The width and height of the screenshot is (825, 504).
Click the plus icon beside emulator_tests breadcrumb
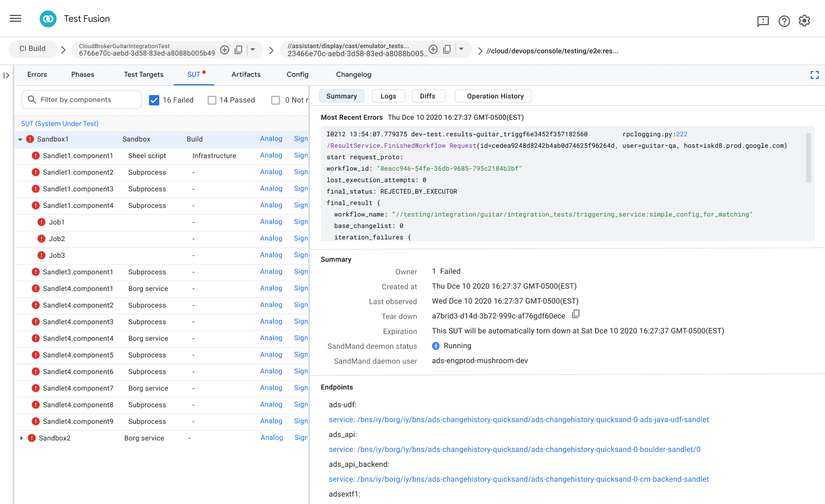coord(433,49)
